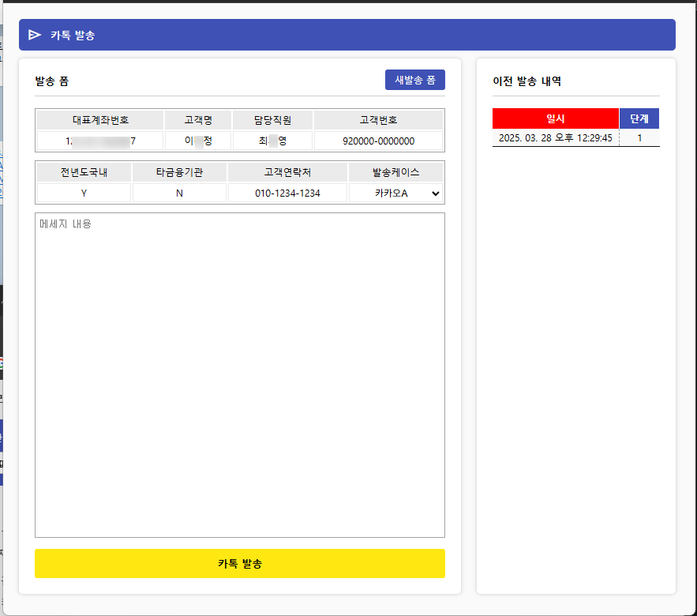Select the 고객연락처 phone number field
This screenshot has height=616, width=697.
[287, 193]
